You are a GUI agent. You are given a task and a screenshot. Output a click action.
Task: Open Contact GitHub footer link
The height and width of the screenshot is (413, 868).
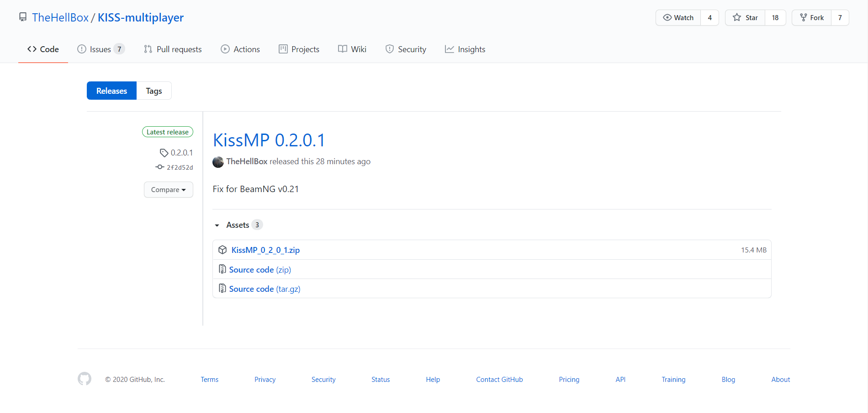tap(499, 380)
